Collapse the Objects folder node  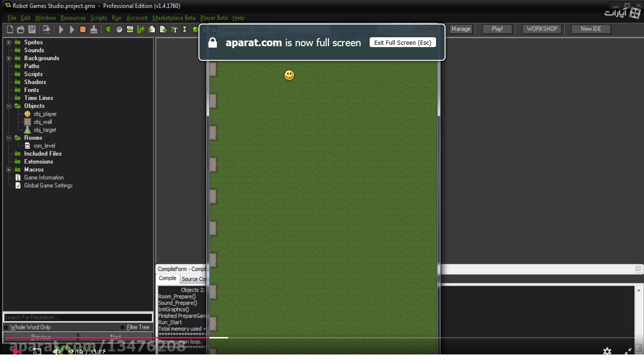9,106
